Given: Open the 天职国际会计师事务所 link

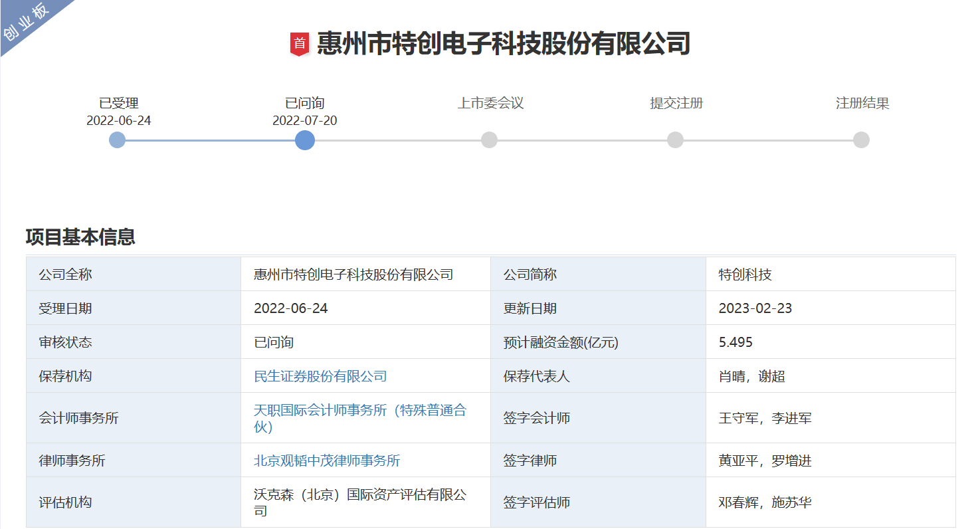Looking at the screenshot, I should [x=360, y=418].
